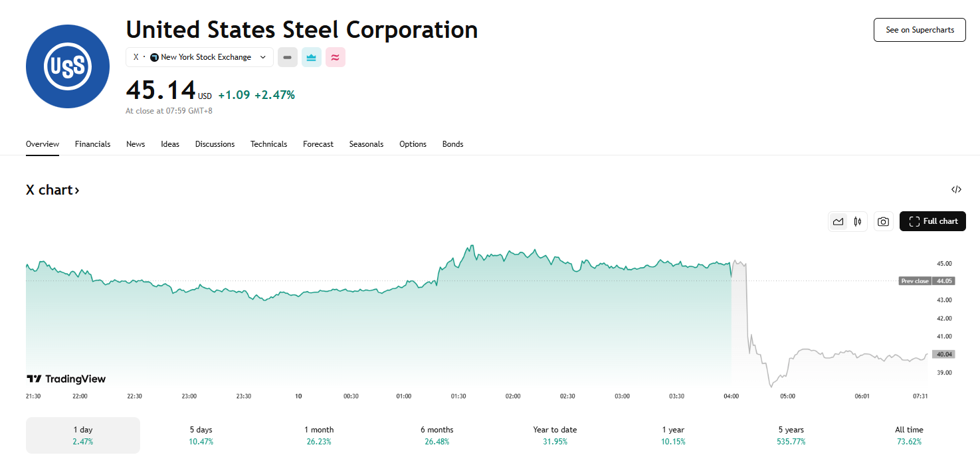Open the Bonds tab
This screenshot has width=980, height=463.
452,144
